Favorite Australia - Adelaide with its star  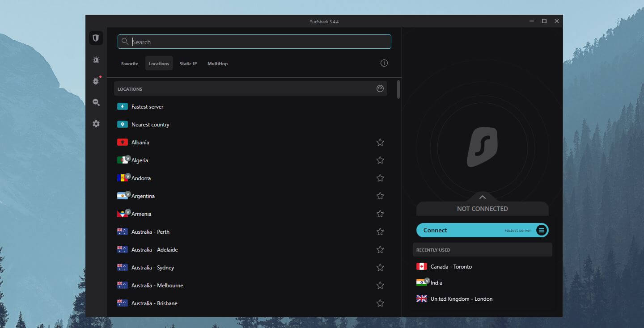[x=380, y=249]
